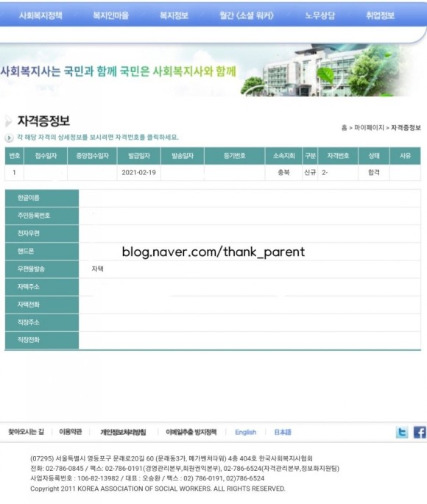
Task: Click the 구분 column header
Action: (x=310, y=156)
